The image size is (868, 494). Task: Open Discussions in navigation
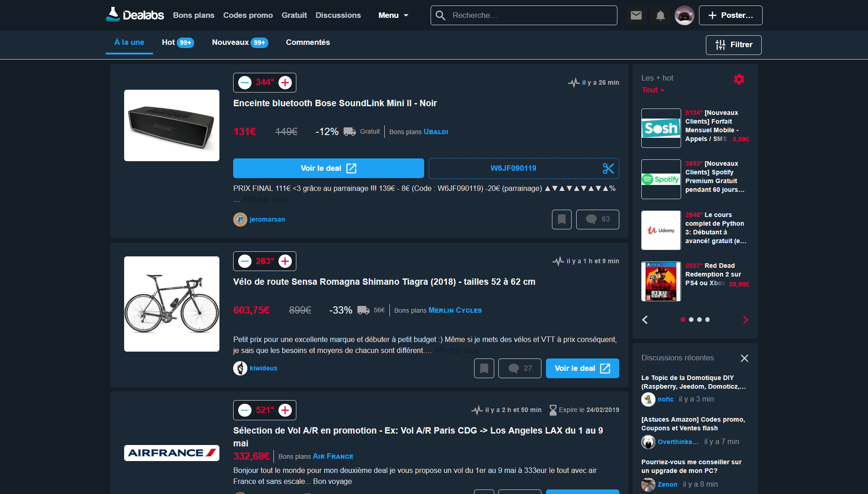(x=338, y=15)
